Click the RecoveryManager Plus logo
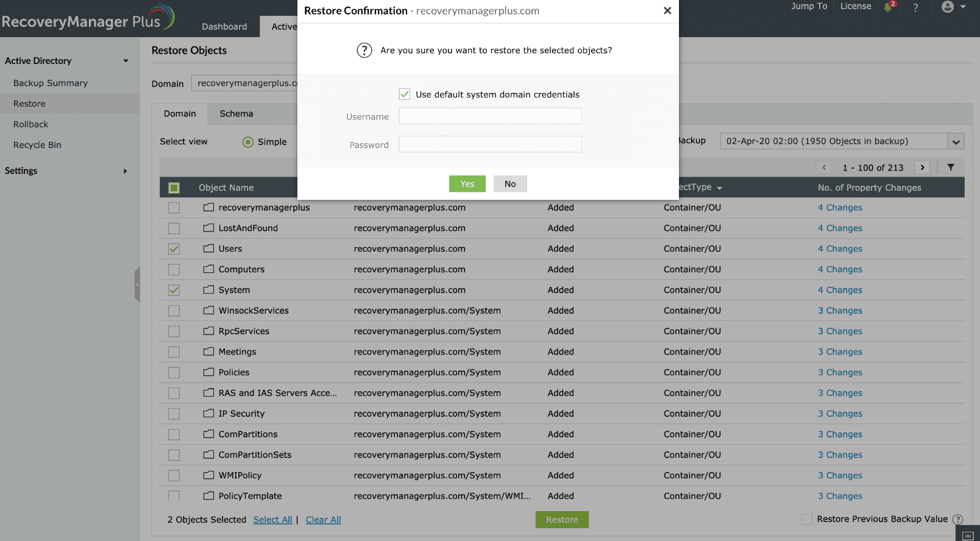This screenshot has width=980, height=541. pos(88,18)
